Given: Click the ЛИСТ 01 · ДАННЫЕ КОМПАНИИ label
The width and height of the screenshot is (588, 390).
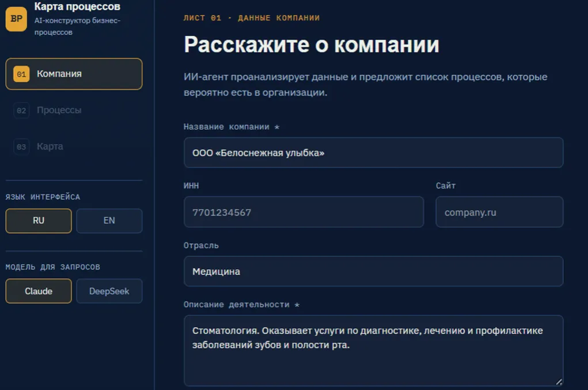Looking at the screenshot, I should (x=252, y=18).
